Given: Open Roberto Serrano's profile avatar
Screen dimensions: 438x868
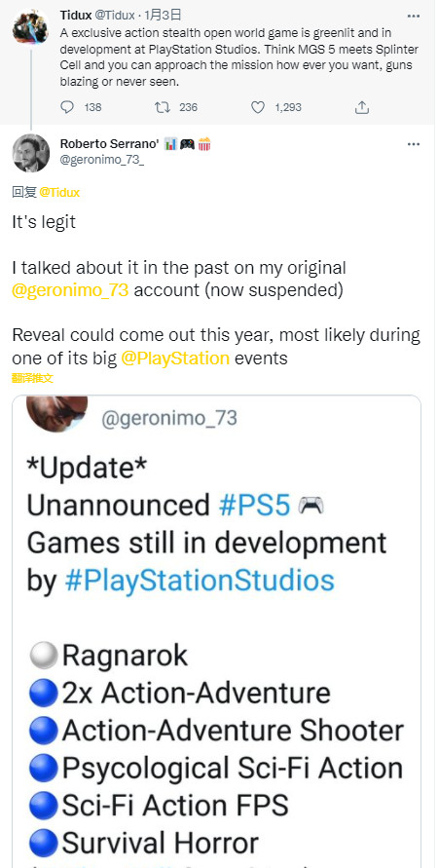Looking at the screenshot, I should coord(31,153).
